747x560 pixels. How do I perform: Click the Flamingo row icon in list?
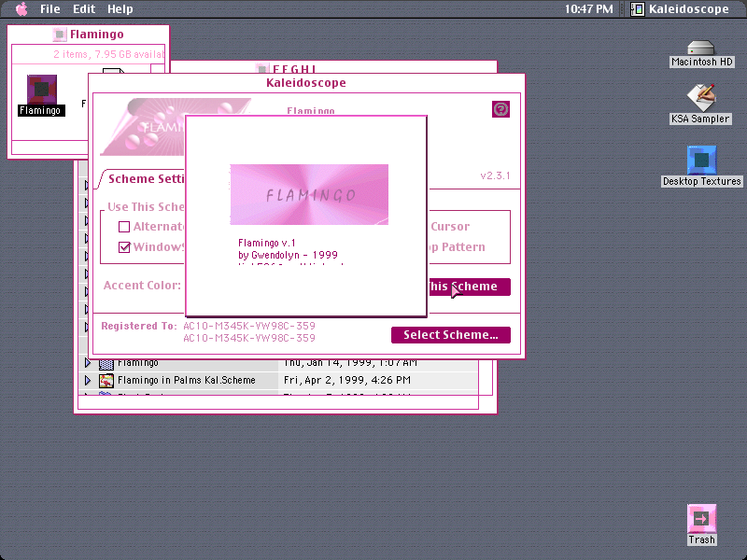pos(106,364)
